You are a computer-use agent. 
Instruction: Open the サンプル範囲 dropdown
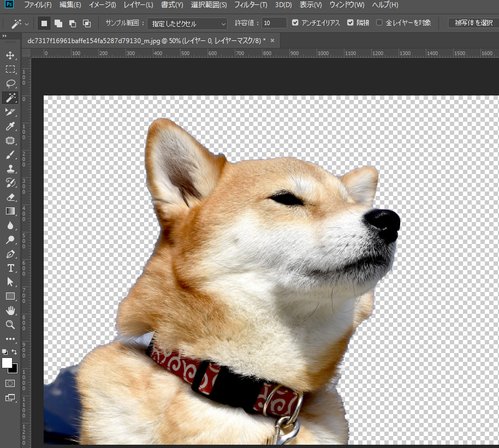(x=189, y=23)
